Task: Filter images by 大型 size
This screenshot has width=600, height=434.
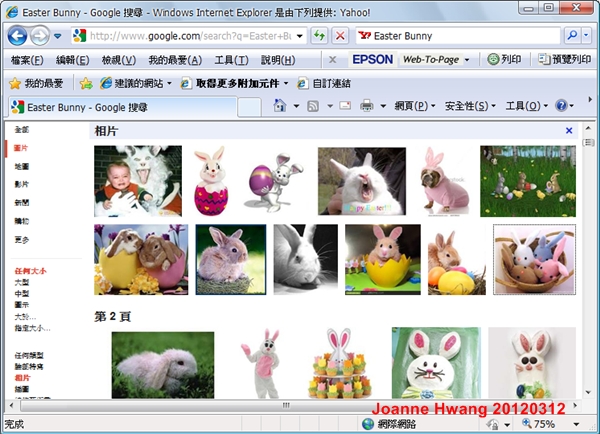Action: coord(22,282)
